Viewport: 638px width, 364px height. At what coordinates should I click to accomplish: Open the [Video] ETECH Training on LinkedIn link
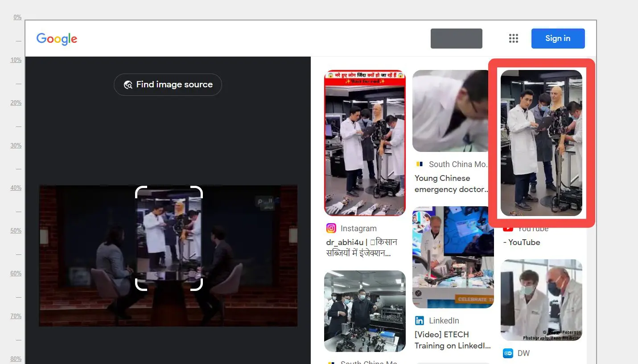click(453, 340)
